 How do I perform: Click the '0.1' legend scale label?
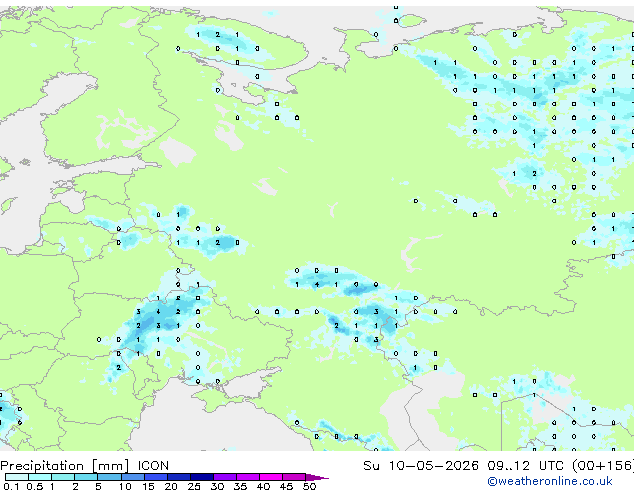(11, 486)
